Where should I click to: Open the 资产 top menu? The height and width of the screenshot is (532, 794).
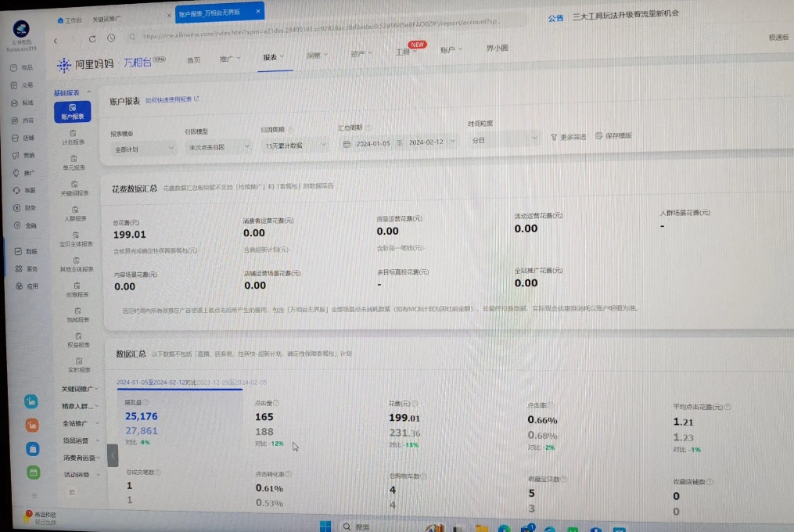coord(361,53)
